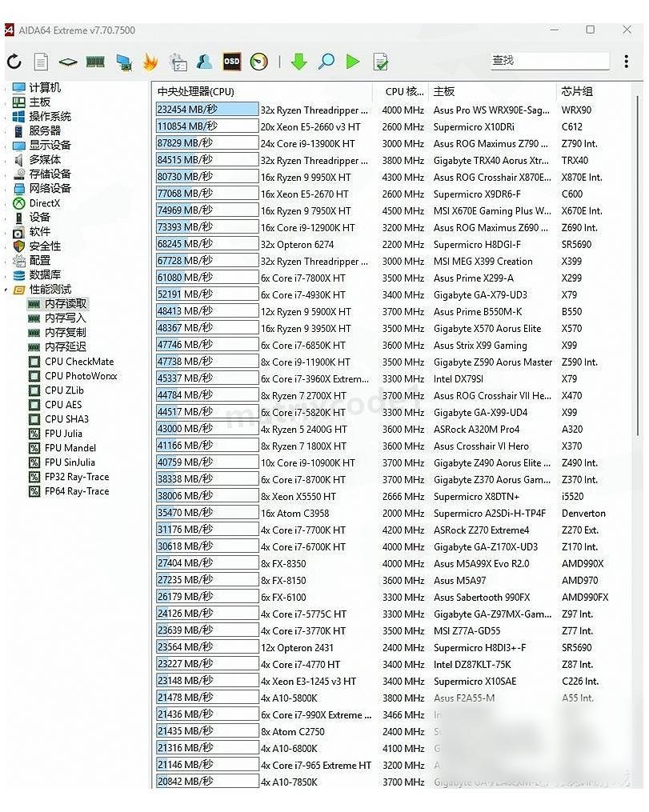Click the memory module toolbar icon
This screenshot has width=649, height=812.
click(x=95, y=62)
